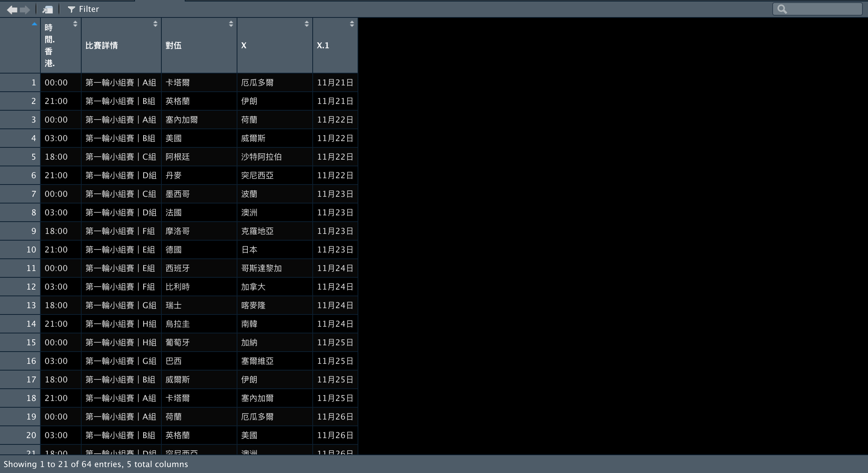This screenshot has height=473, width=868.
Task: Click cell 南韓 in row 14
Action: pyautogui.click(x=275, y=324)
